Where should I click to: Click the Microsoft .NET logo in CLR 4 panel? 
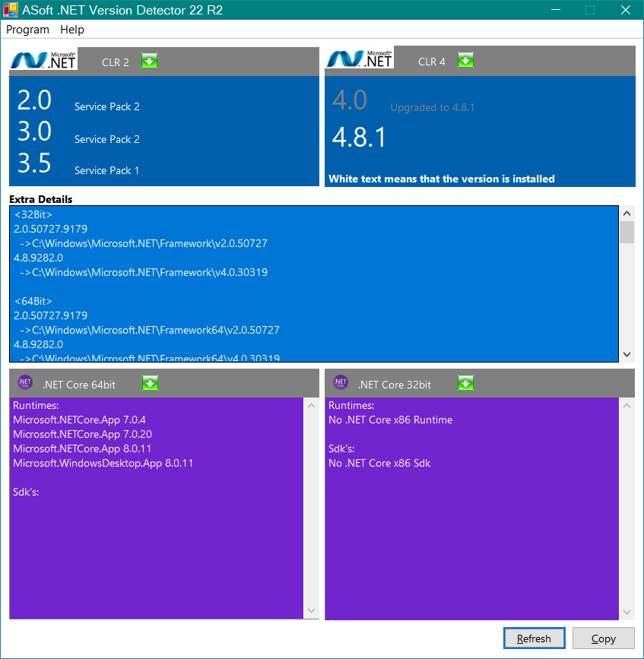click(x=360, y=61)
